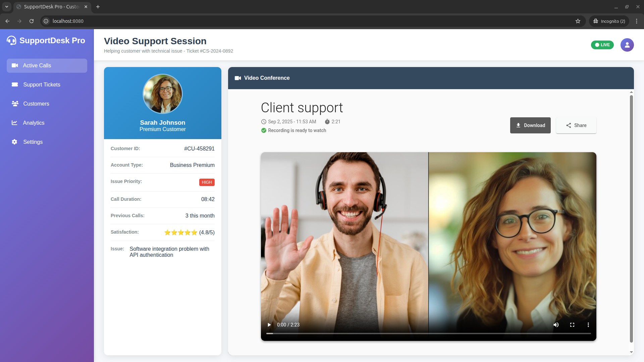Click the user profile avatar icon
Image resolution: width=644 pixels, height=362 pixels.
click(x=627, y=45)
